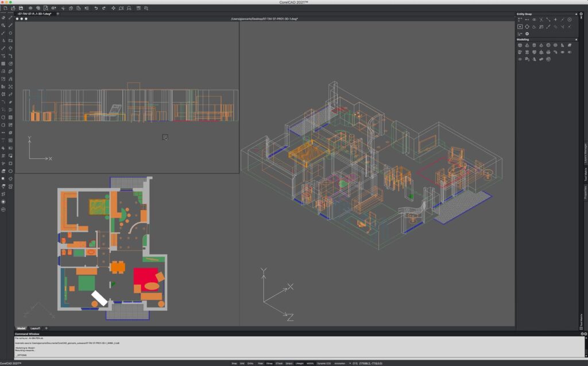Click the Undo arrow in top toolbar
The width and height of the screenshot is (588, 366).
pyautogui.click(x=96, y=8)
